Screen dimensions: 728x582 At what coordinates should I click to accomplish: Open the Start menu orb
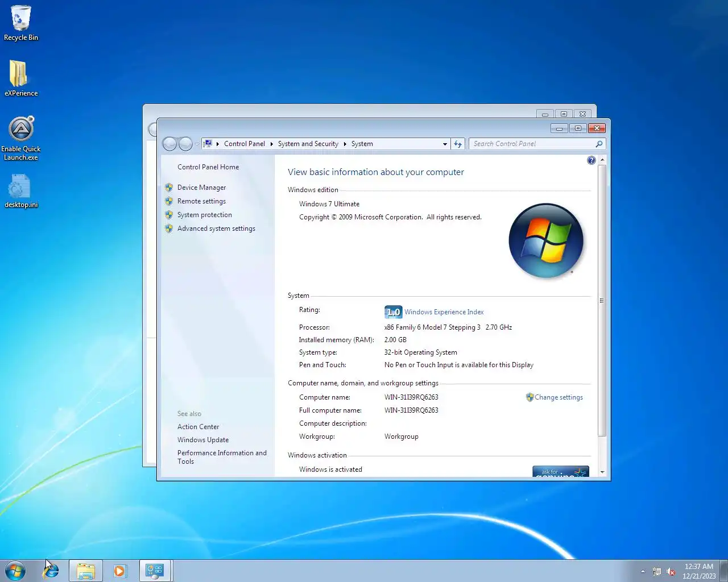coord(15,571)
